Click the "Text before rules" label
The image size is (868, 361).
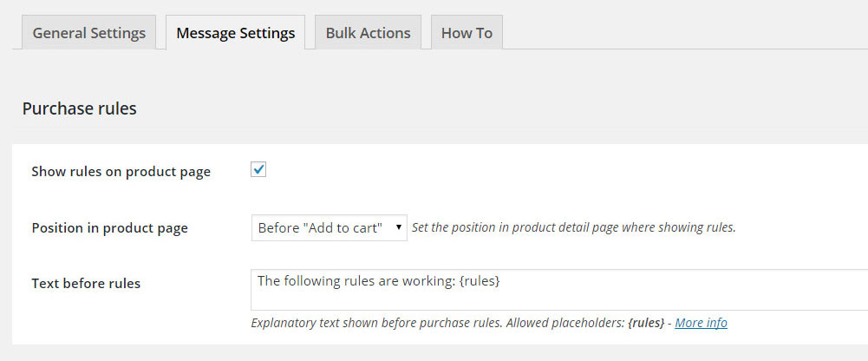86,283
